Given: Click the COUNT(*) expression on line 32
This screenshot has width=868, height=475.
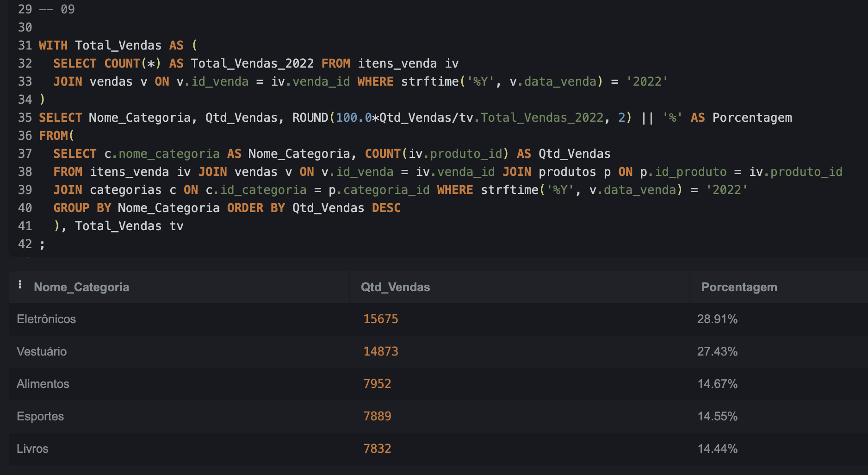Looking at the screenshot, I should point(133,63).
